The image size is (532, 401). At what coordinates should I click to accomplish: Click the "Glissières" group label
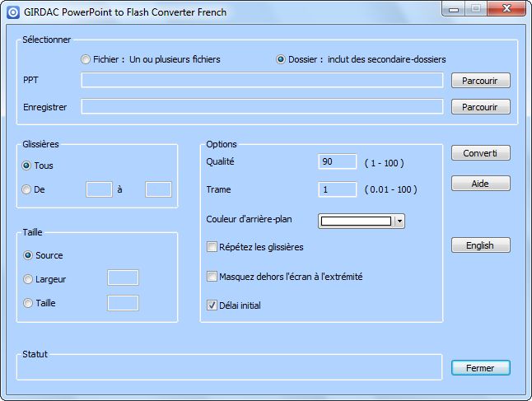pos(40,144)
